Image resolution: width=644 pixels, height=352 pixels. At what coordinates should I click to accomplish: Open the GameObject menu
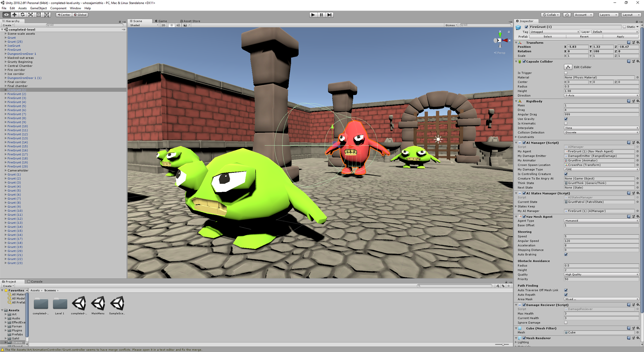38,8
